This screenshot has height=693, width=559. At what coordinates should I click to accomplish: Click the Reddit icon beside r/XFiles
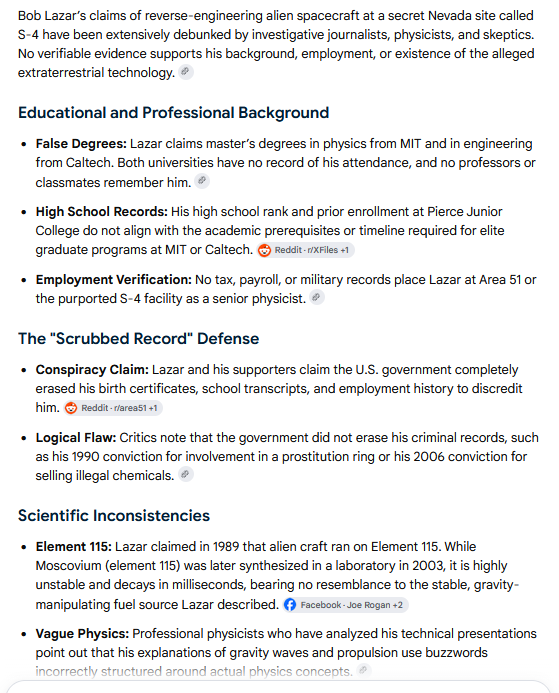264,250
